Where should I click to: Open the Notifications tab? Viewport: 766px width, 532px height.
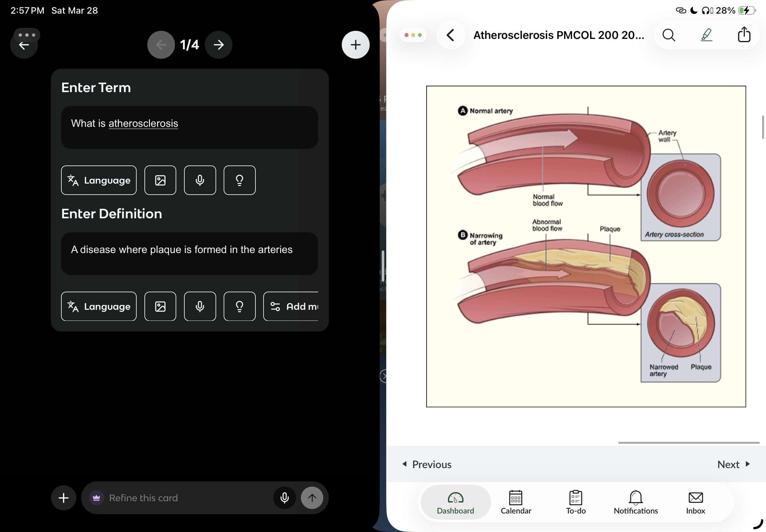(x=636, y=502)
